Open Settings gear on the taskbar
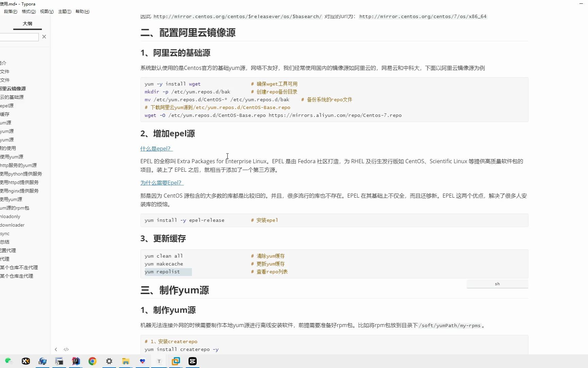 (x=109, y=361)
